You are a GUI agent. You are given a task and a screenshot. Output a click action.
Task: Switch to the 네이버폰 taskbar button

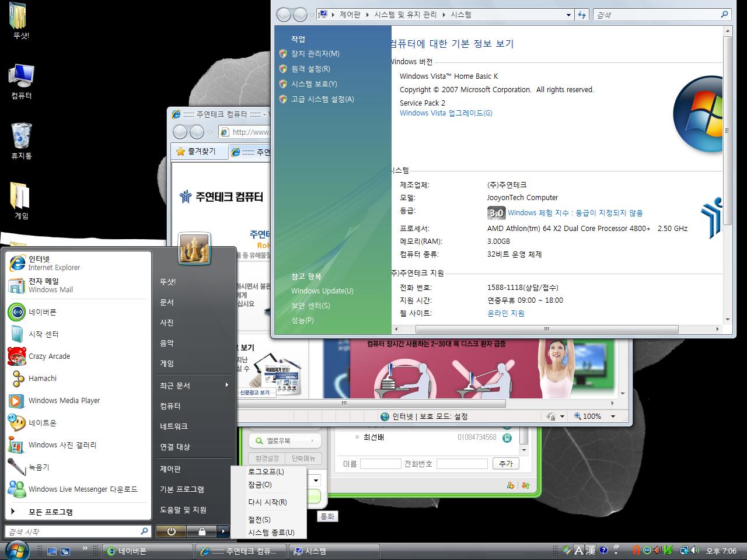pyautogui.click(x=148, y=551)
